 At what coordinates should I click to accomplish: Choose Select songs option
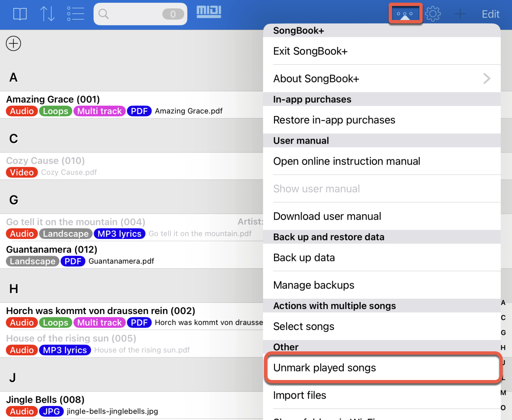[x=382, y=327]
